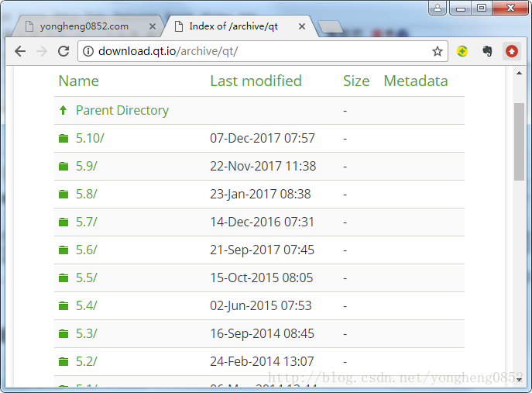The image size is (532, 393).
Task: Select the date 07-Dec-2017 07:57
Action: pos(263,138)
